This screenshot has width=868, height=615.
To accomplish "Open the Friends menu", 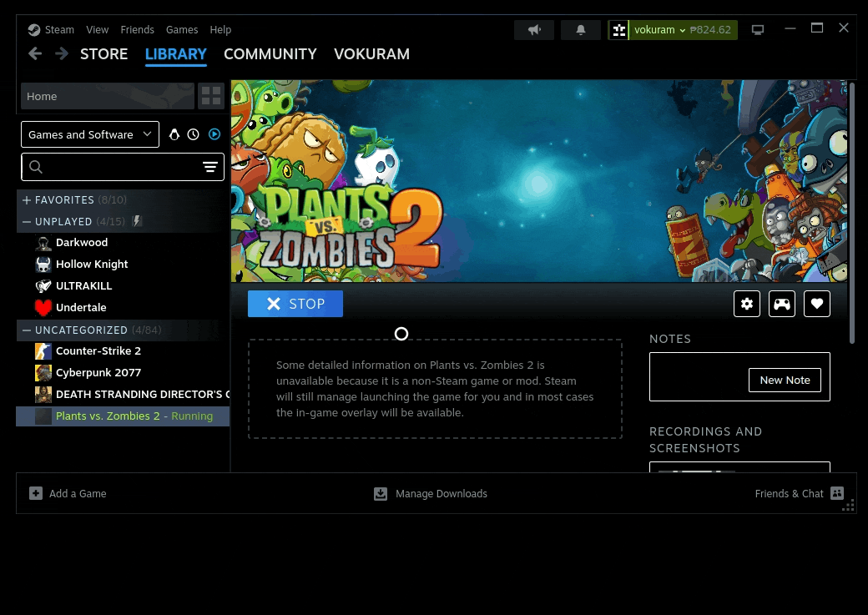I will tap(137, 30).
